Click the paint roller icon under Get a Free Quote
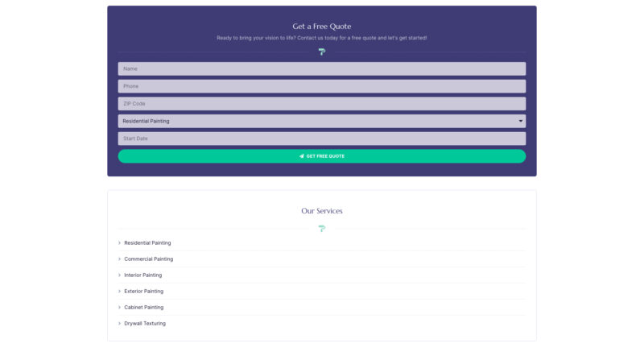Screen dimensions: 644x356 [x=321, y=52]
